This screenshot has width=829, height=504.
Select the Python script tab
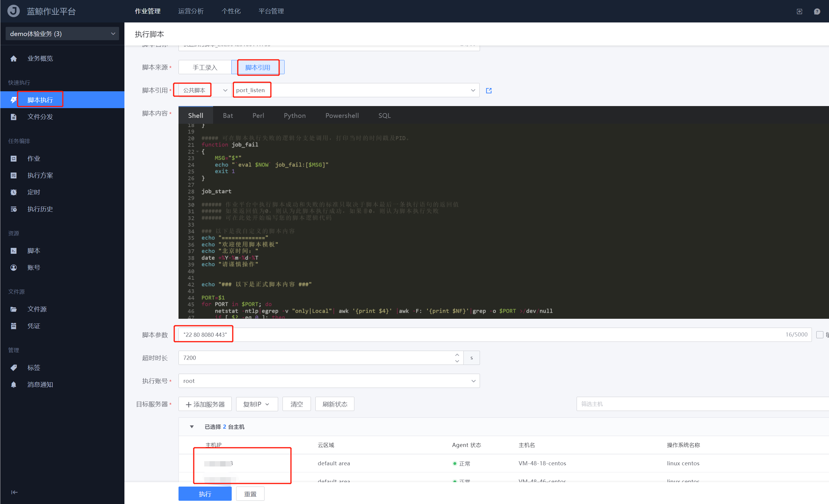(295, 115)
